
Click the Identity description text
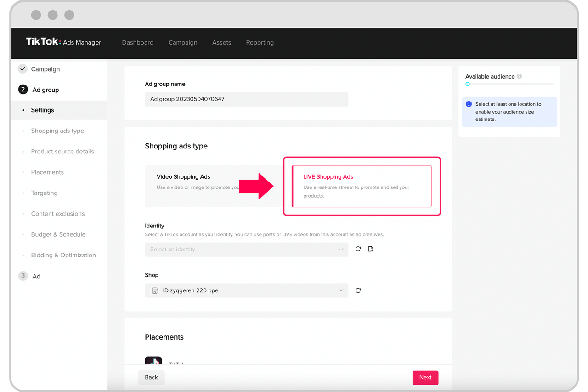coord(264,234)
